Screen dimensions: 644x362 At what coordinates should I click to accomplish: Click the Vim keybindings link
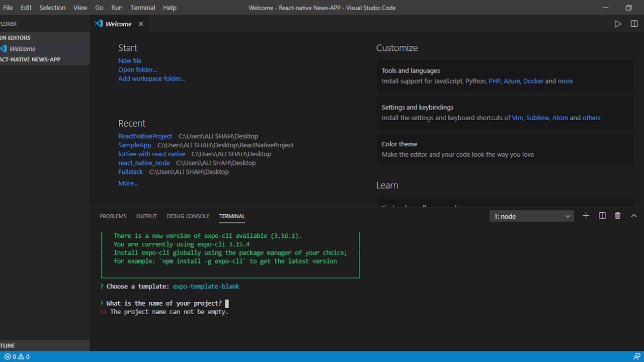click(517, 118)
